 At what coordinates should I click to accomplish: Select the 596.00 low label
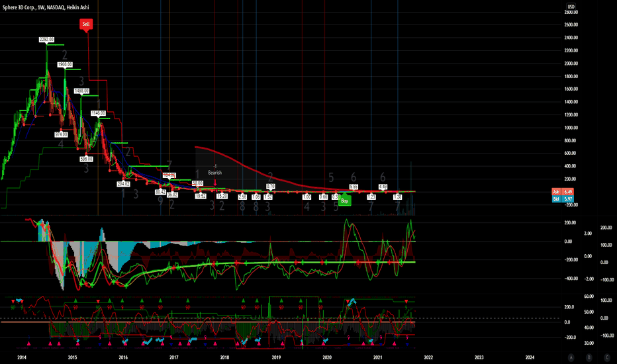86,159
